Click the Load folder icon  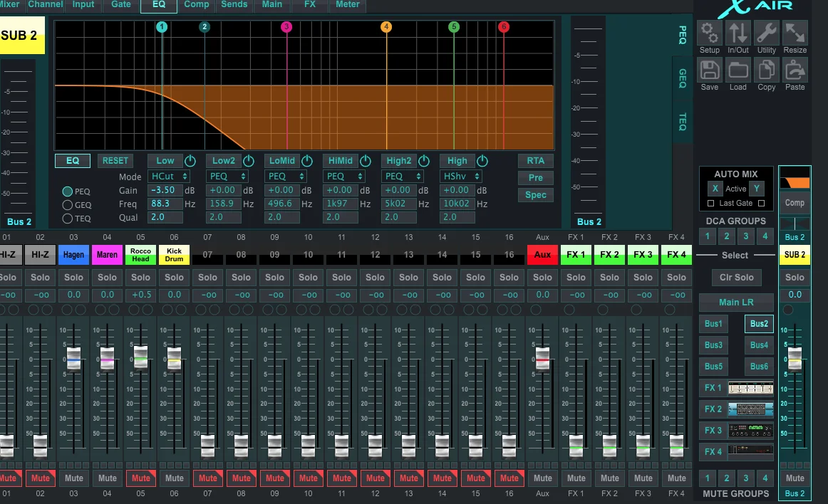738,70
